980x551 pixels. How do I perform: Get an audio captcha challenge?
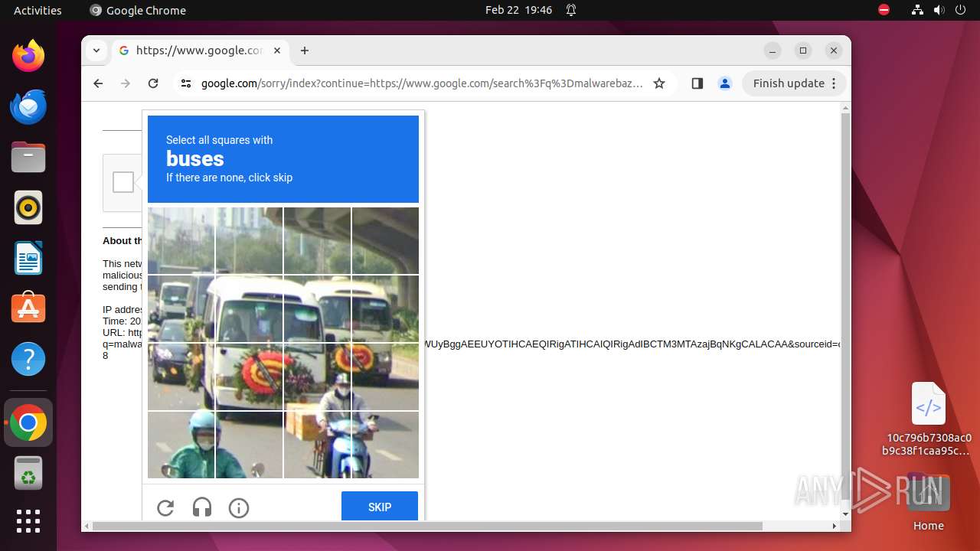(x=202, y=507)
